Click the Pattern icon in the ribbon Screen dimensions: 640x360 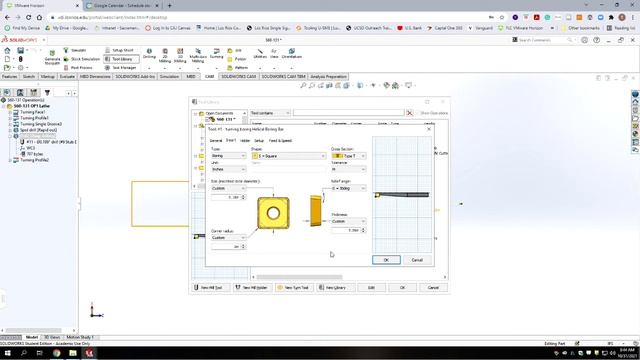click(238, 68)
